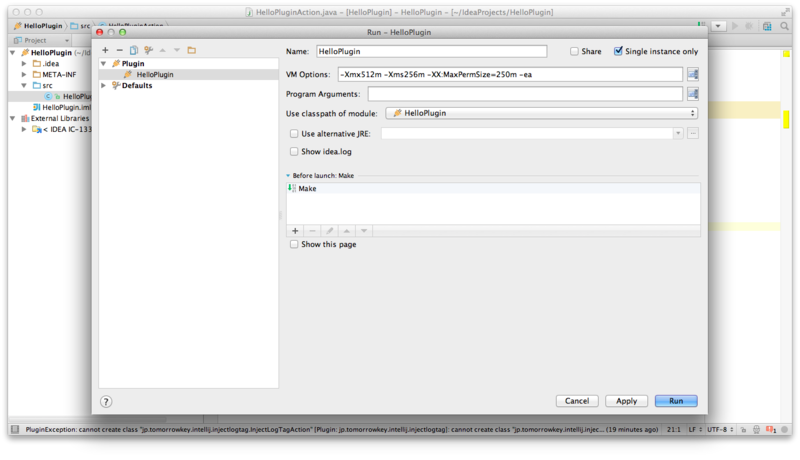The width and height of the screenshot is (800, 460).
Task: Click the Apply button
Action: click(626, 401)
